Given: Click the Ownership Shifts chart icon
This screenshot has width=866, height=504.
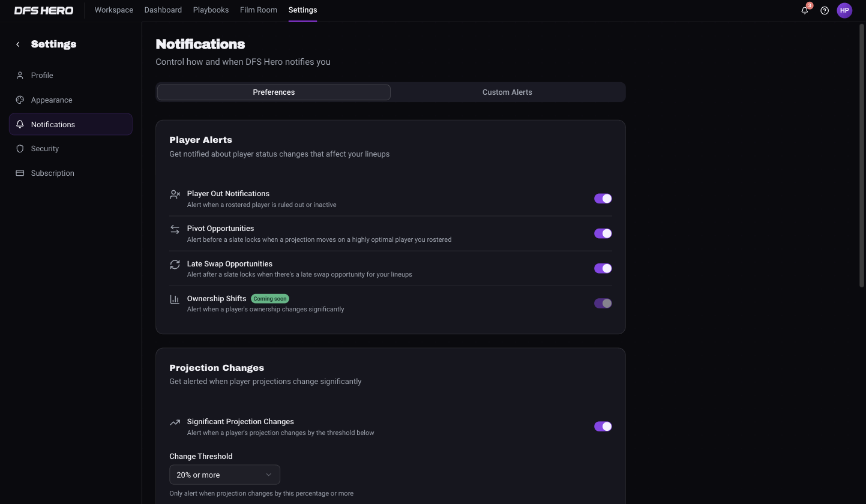Looking at the screenshot, I should (x=175, y=299).
